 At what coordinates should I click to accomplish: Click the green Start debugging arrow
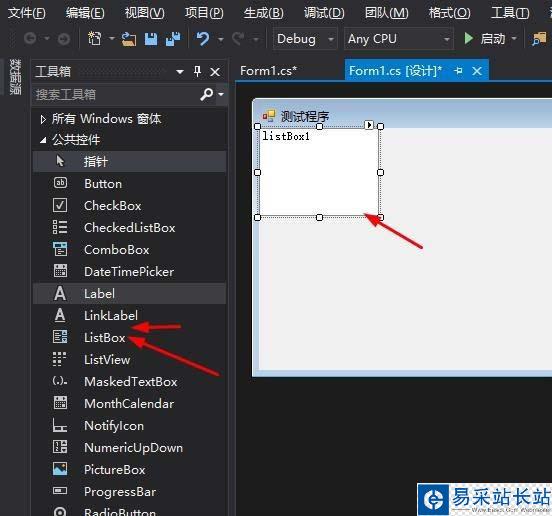click(x=468, y=38)
